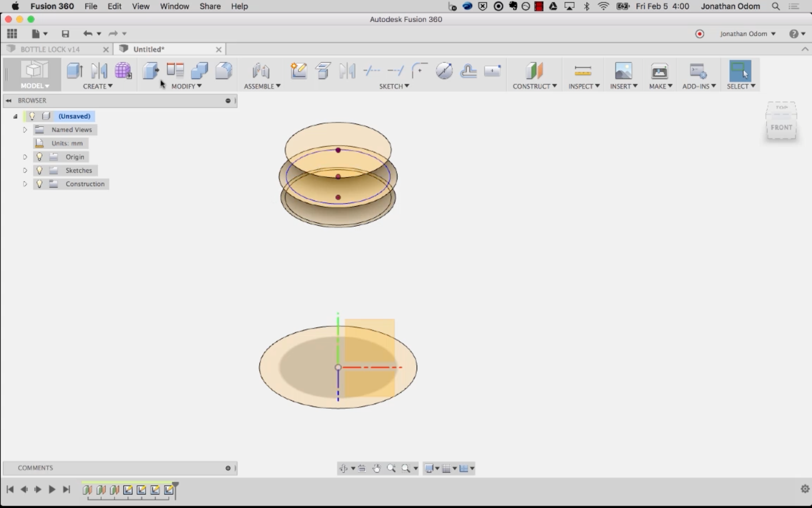Open the MODIFY dropdown menu
This screenshot has width=812, height=508.
(x=186, y=86)
